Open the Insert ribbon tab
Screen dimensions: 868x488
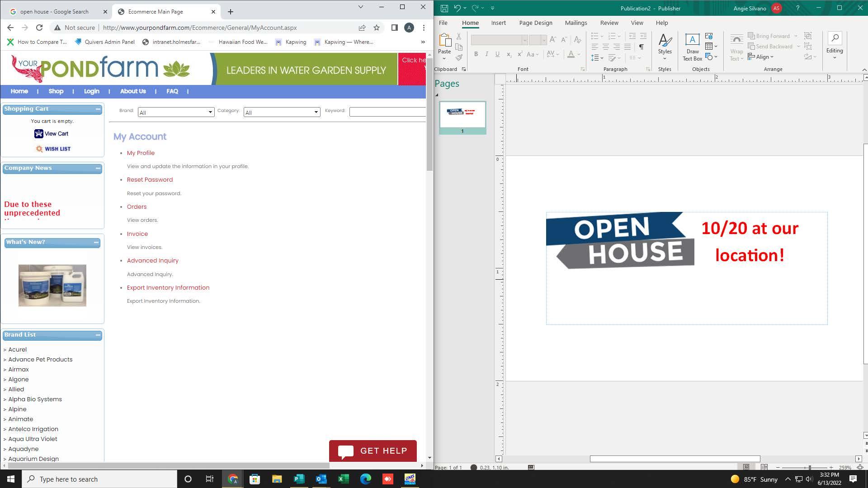pyautogui.click(x=498, y=23)
